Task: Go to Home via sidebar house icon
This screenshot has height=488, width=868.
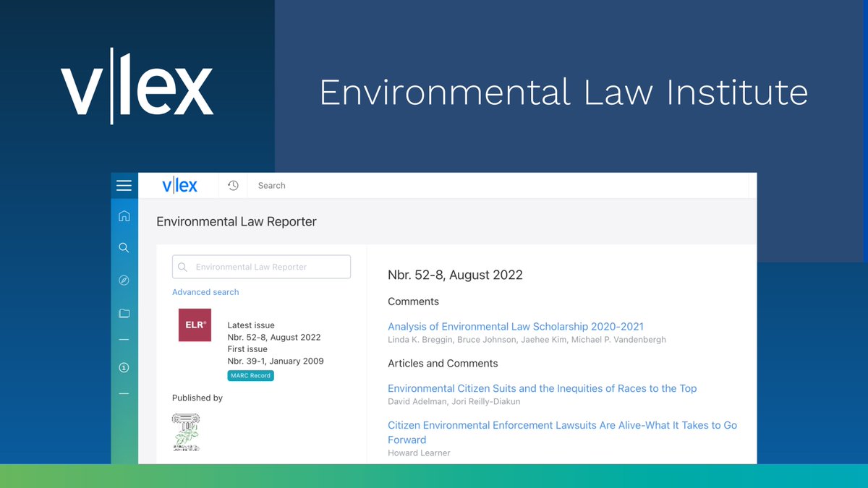Action: 124,215
